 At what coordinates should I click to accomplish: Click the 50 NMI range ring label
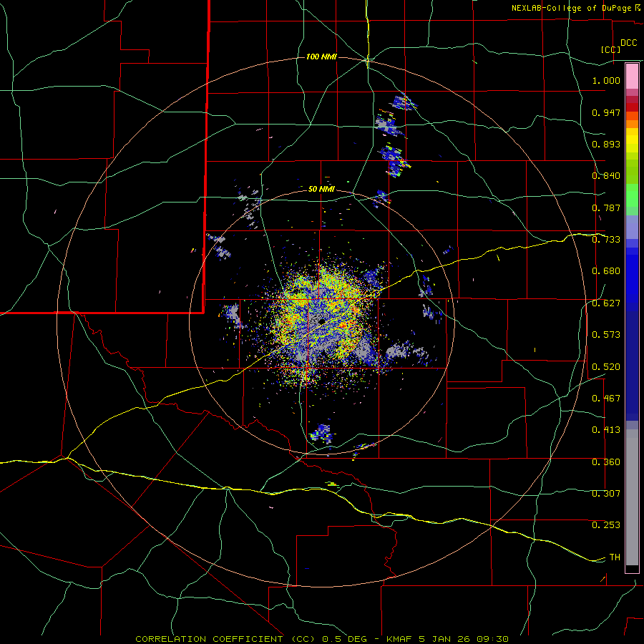[x=321, y=189]
